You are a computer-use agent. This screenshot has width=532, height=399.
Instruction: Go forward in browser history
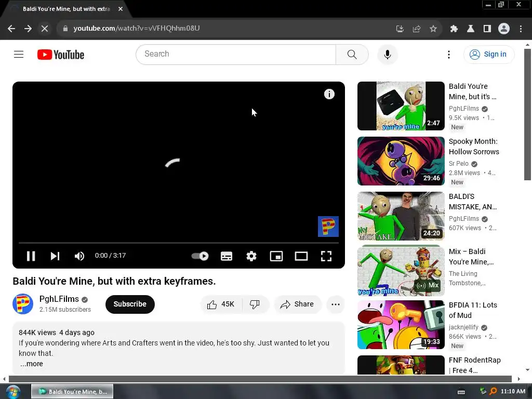point(28,29)
